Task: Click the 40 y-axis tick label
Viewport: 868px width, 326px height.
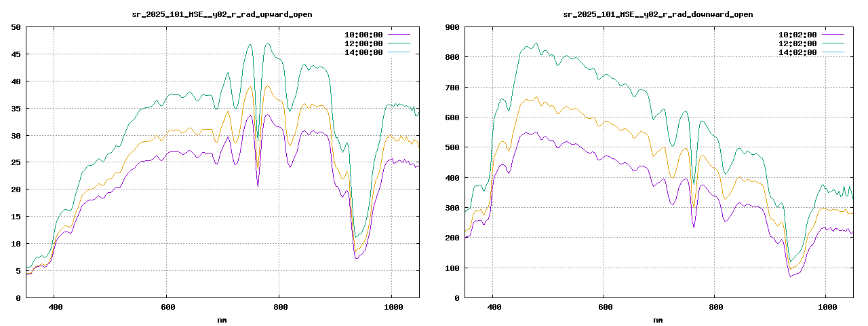Action: click(x=16, y=81)
